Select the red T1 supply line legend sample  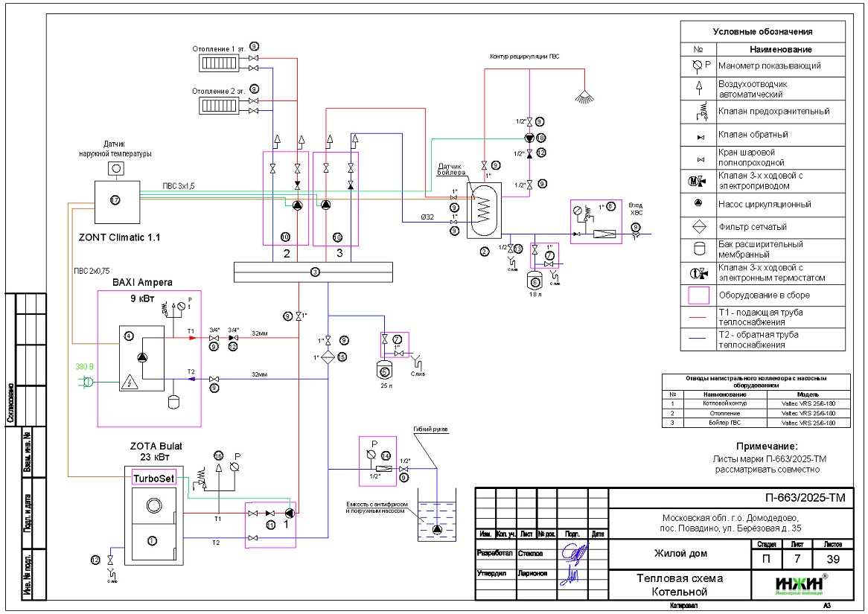pyautogui.click(x=698, y=316)
